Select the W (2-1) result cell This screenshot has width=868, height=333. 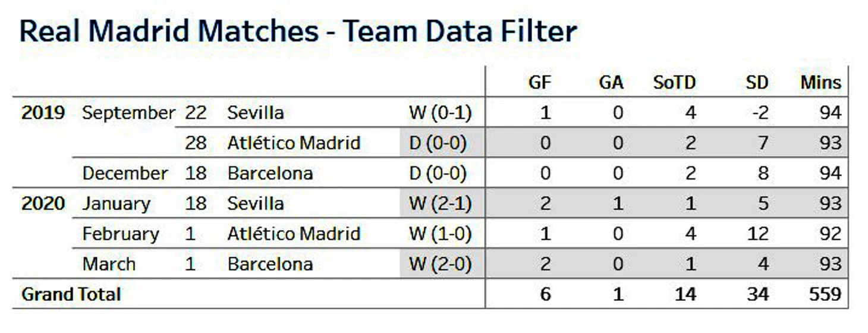[441, 203]
